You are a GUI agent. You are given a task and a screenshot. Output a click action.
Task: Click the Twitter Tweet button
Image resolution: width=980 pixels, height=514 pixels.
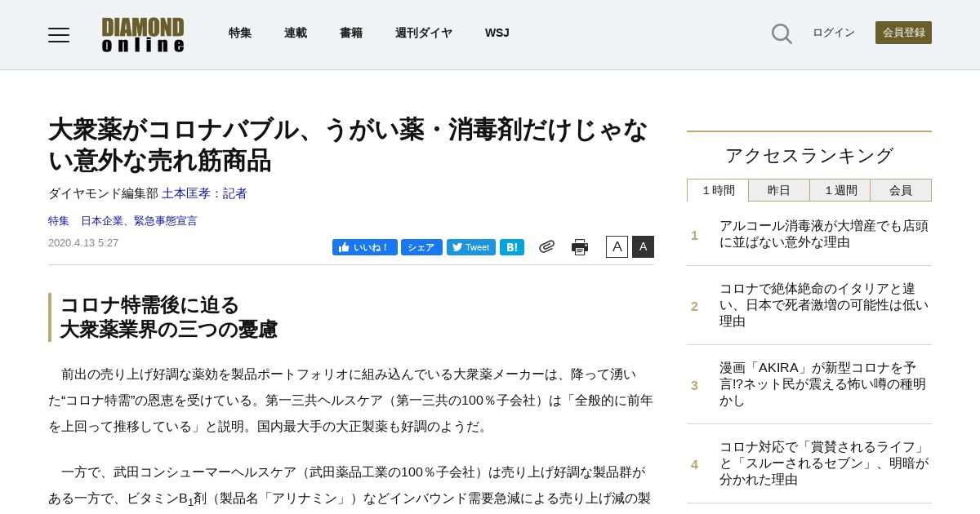(471, 247)
